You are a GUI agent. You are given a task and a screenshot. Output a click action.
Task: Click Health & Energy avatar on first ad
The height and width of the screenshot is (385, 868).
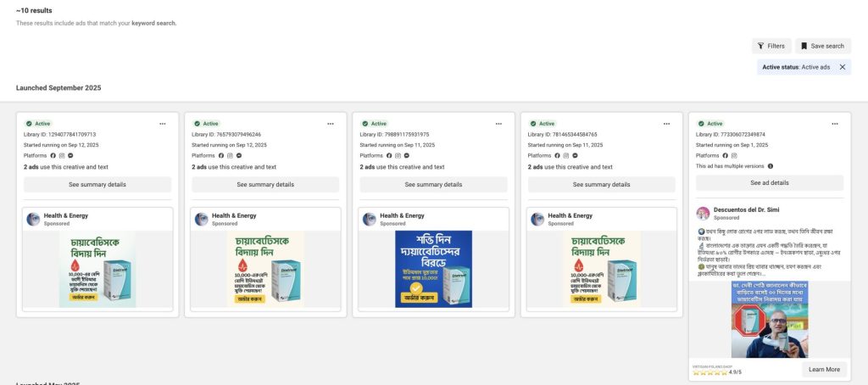point(33,220)
